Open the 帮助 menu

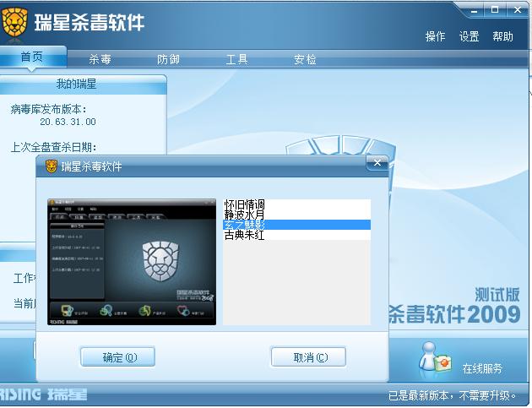[502, 36]
